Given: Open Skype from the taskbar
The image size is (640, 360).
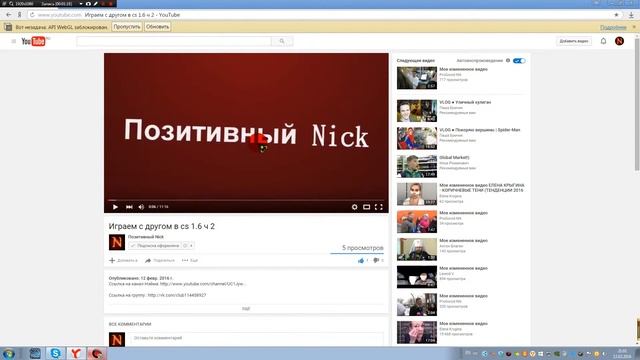Looking at the screenshot, I should (x=55, y=353).
